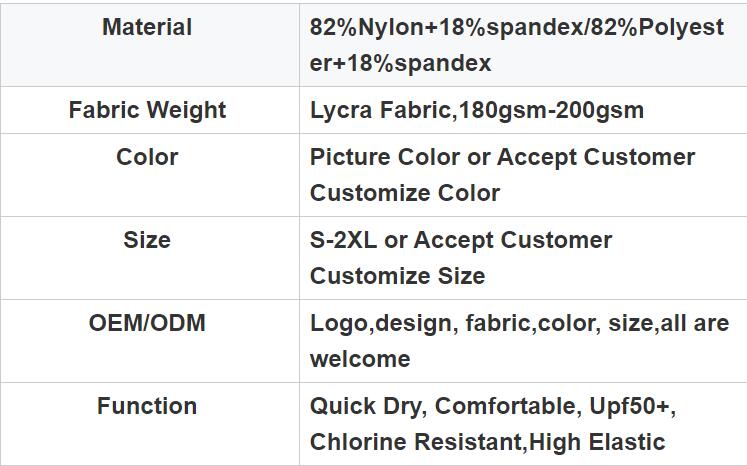Click the 'Picture Color' text
The image size is (747, 466).
click(x=385, y=157)
